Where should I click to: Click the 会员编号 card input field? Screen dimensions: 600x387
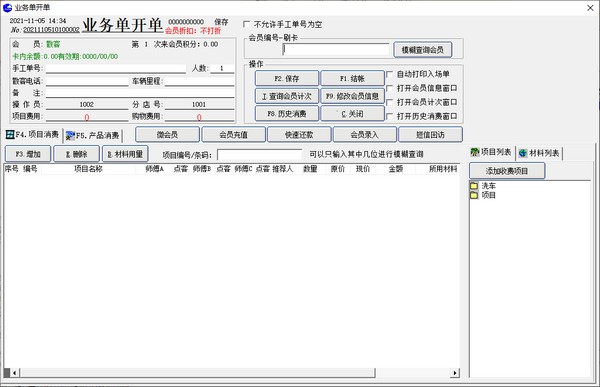(x=336, y=50)
